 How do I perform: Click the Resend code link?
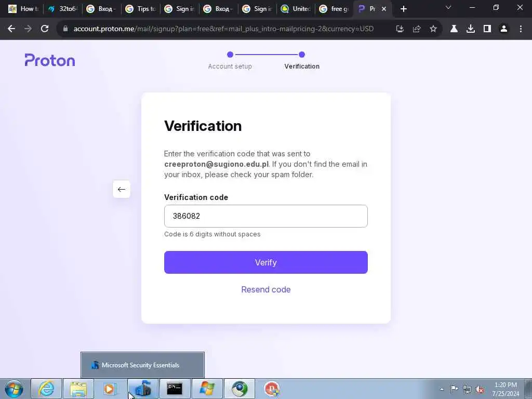(x=266, y=289)
